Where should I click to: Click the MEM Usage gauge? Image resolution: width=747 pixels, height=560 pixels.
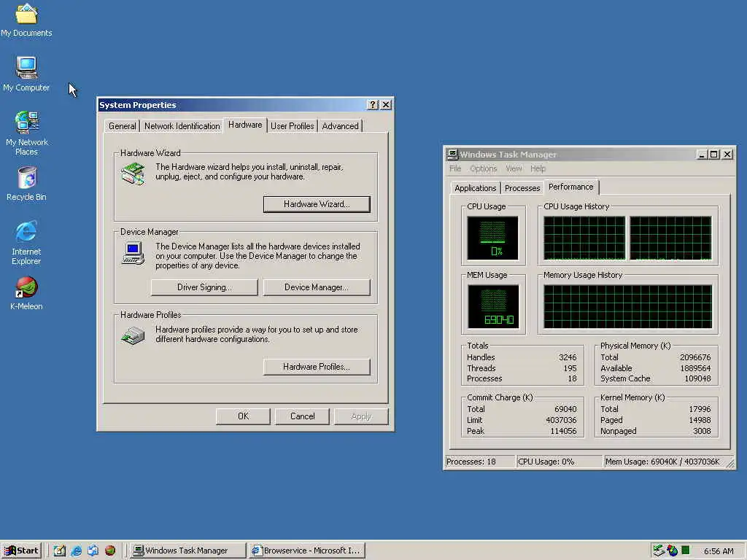(492, 307)
